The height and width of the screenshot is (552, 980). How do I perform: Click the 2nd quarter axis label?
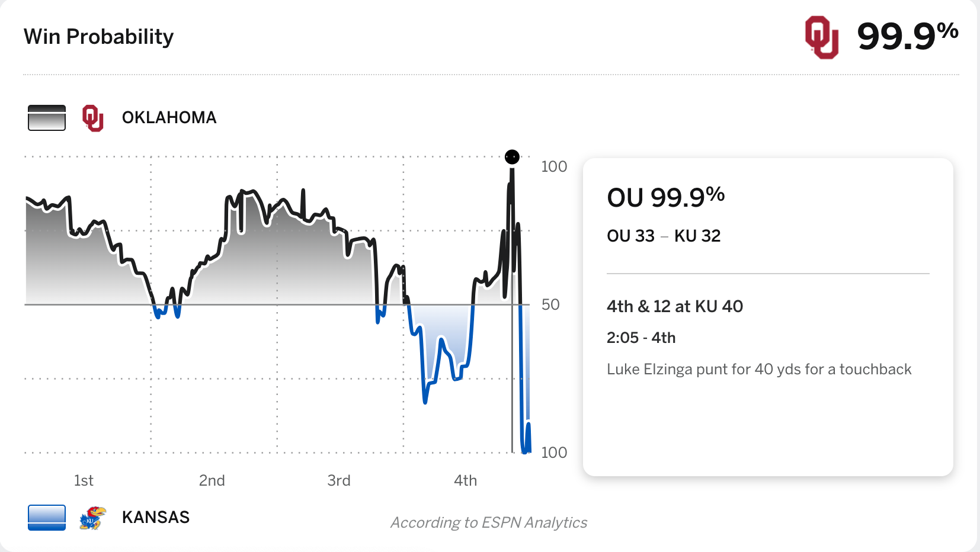tap(212, 480)
